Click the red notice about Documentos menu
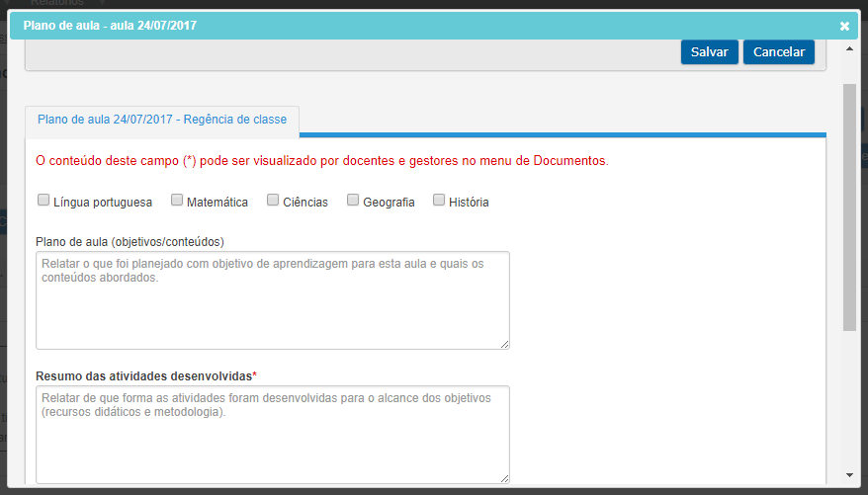The width and height of the screenshot is (868, 495). click(x=322, y=161)
